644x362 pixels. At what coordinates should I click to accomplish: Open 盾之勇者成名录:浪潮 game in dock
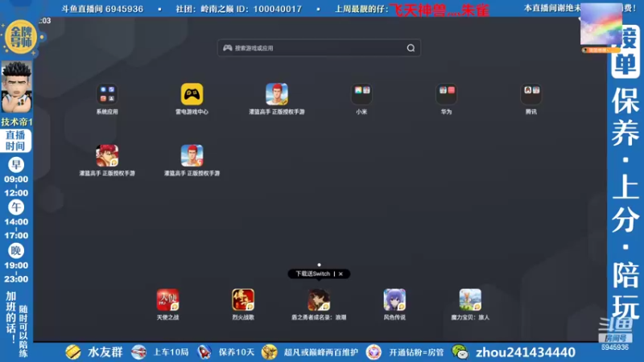(319, 299)
